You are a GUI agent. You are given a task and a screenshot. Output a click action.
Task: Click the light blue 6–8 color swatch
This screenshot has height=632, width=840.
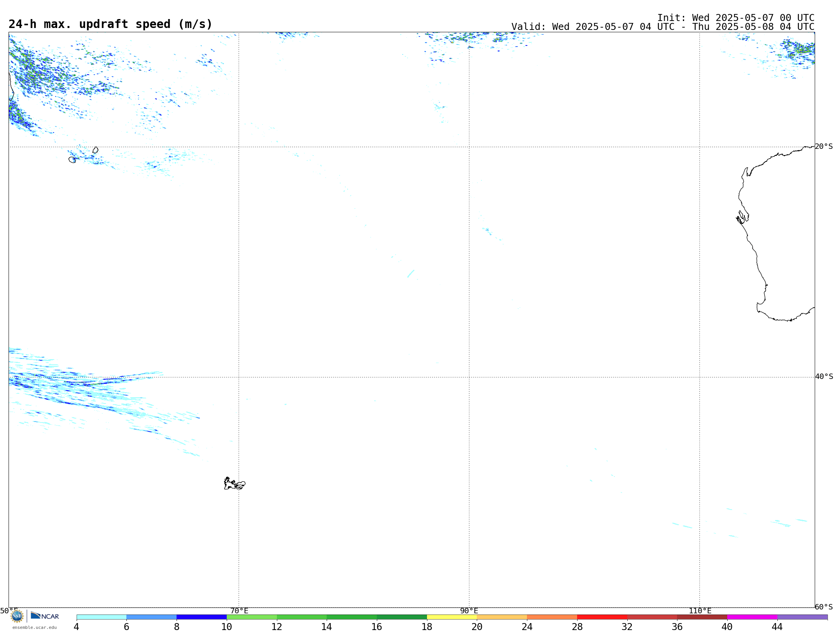152,617
